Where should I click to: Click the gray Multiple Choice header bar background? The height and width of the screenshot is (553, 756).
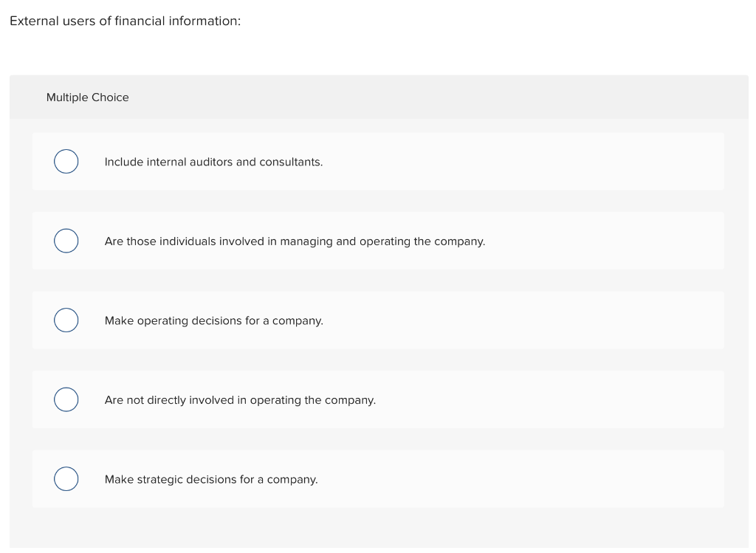tap(434, 97)
